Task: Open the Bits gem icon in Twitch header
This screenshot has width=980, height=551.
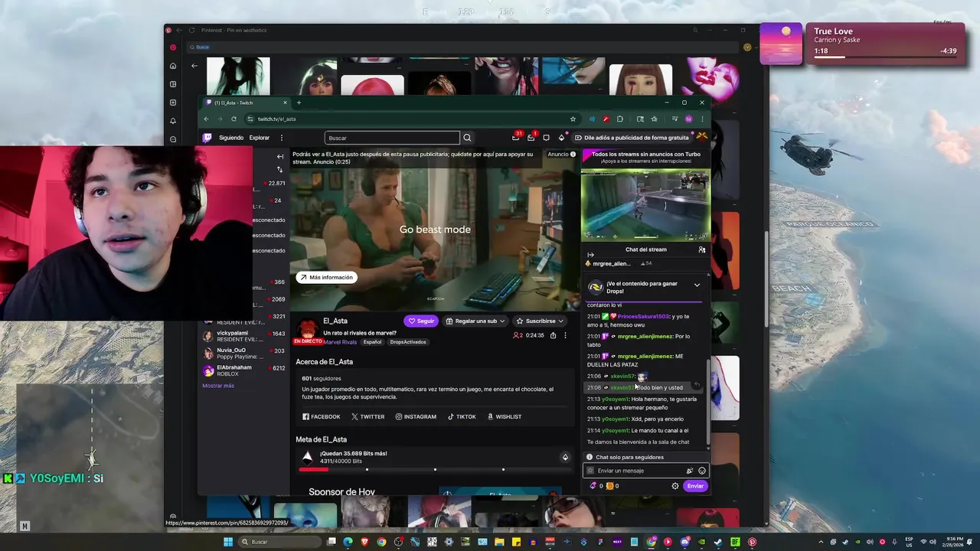Action: coord(561,138)
